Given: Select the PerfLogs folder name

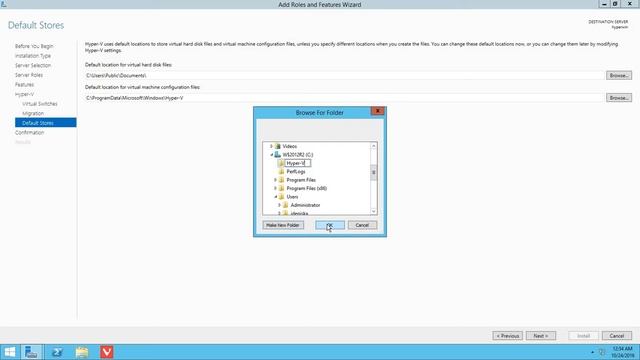Looking at the screenshot, I should point(296,171).
